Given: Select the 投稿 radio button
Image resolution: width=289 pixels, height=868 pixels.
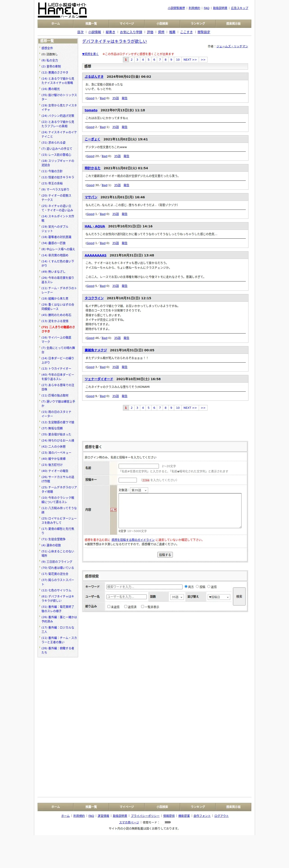Looking at the screenshot, I should [x=197, y=586].
